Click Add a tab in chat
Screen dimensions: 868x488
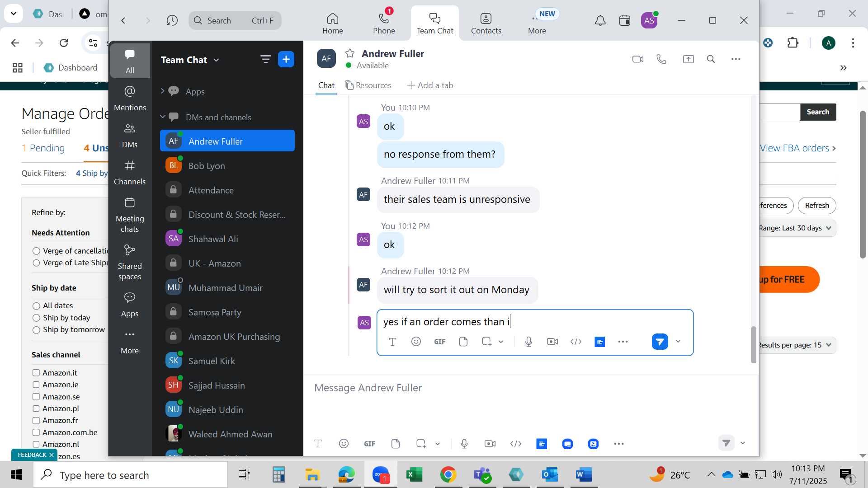tap(430, 85)
